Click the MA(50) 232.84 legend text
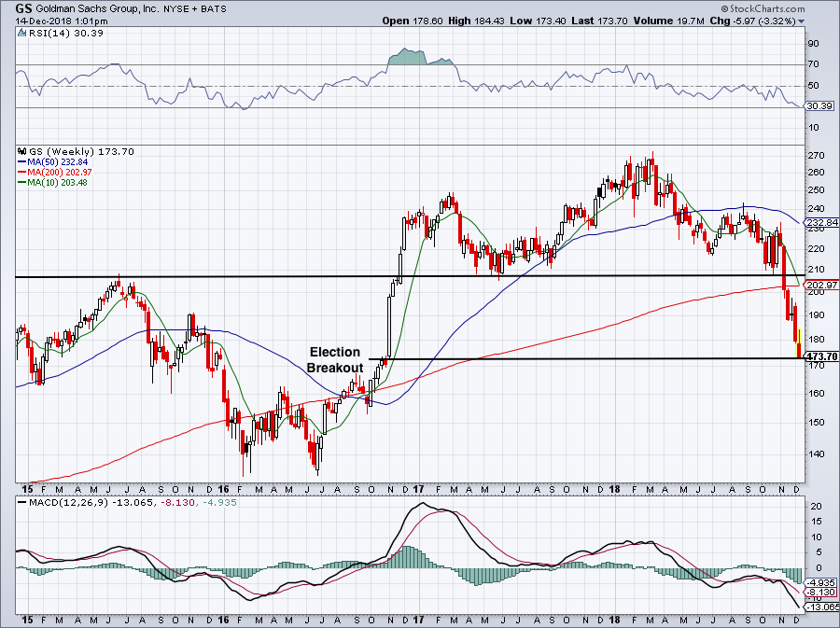Viewport: 840px width, 628px height. coord(58,161)
